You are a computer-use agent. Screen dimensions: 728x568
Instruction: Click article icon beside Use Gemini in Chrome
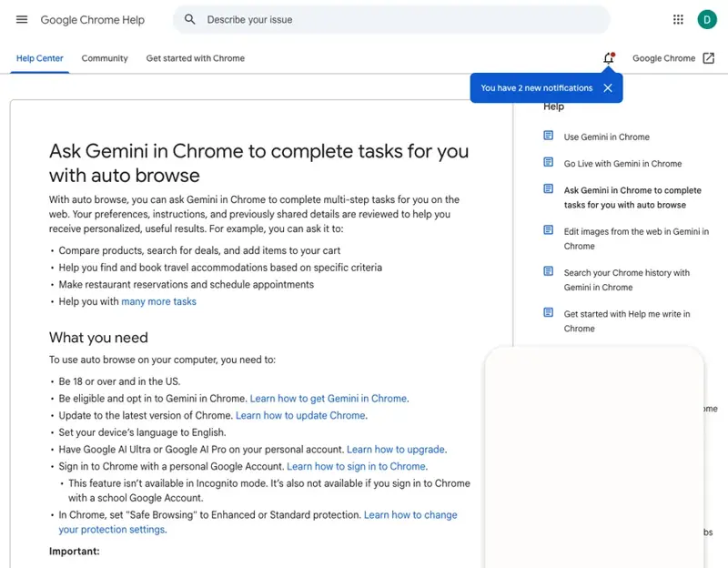(x=549, y=135)
